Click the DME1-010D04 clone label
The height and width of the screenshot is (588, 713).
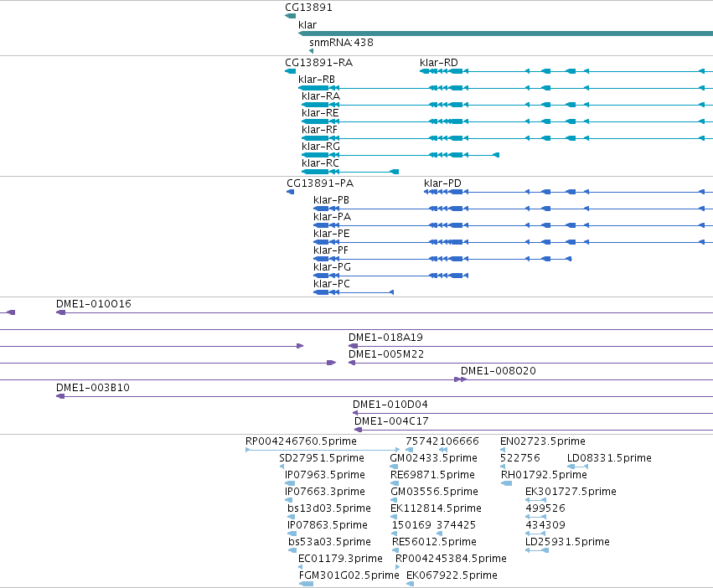click(390, 405)
